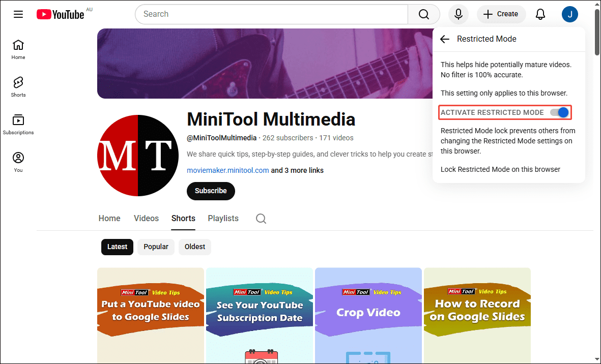Viewport: 601px width, 364px height.
Task: Click the page vertical scrollbar thumb
Action: point(597,33)
